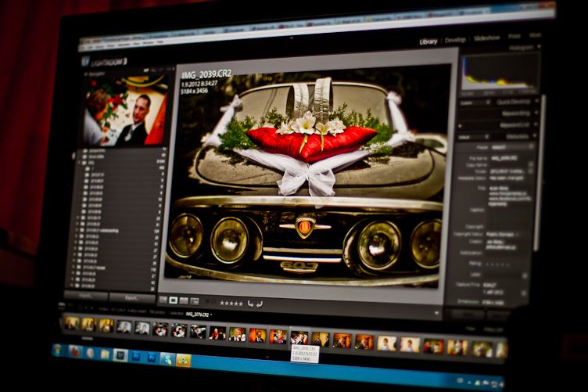Open file explorer folder icon in taskbar

coord(106,354)
